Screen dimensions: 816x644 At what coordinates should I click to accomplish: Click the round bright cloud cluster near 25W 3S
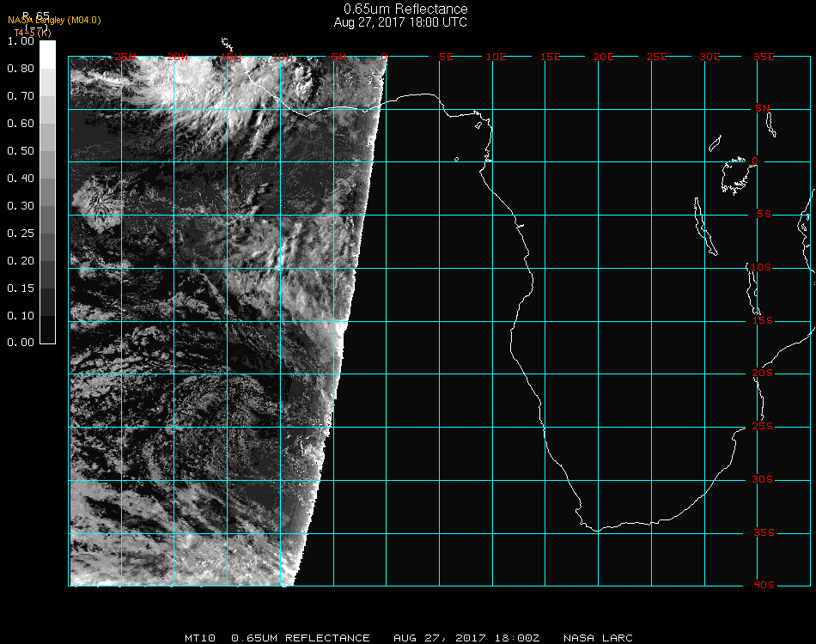point(97,204)
